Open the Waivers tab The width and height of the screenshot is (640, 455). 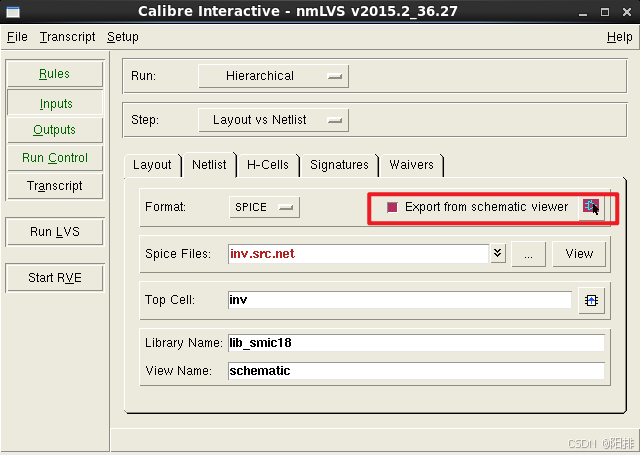pos(411,165)
